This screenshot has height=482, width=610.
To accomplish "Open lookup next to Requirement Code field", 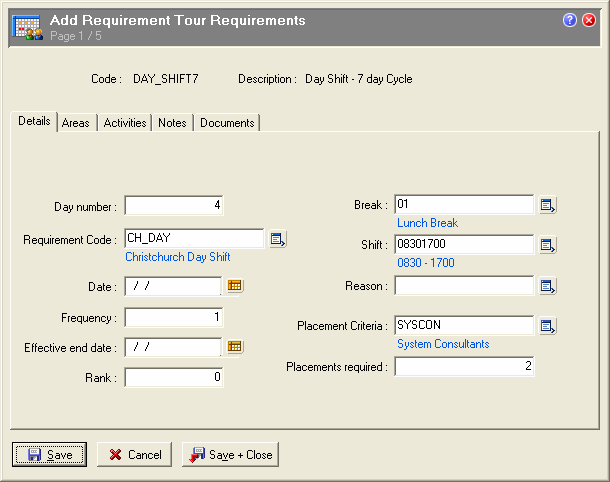I will point(278,239).
